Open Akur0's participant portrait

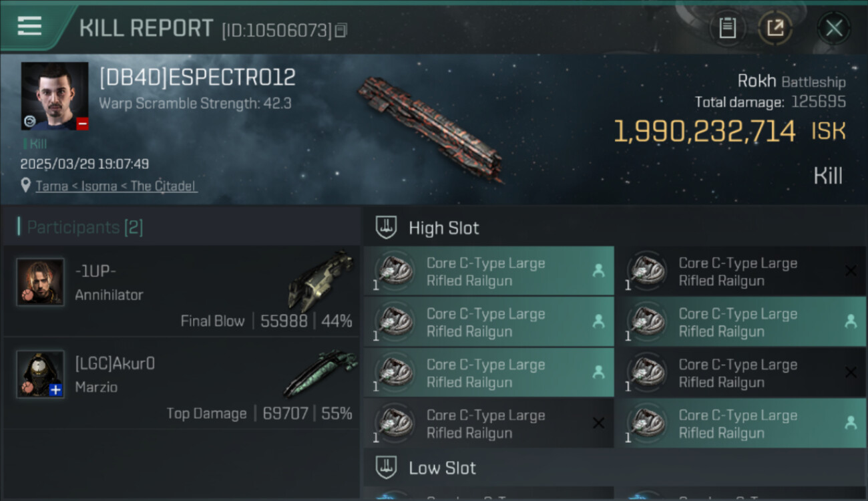tap(40, 374)
